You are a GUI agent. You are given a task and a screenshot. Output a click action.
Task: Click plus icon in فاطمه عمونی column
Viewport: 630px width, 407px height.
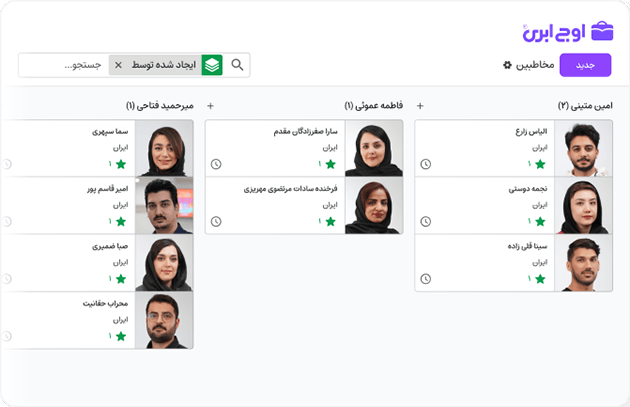pyautogui.click(x=210, y=105)
